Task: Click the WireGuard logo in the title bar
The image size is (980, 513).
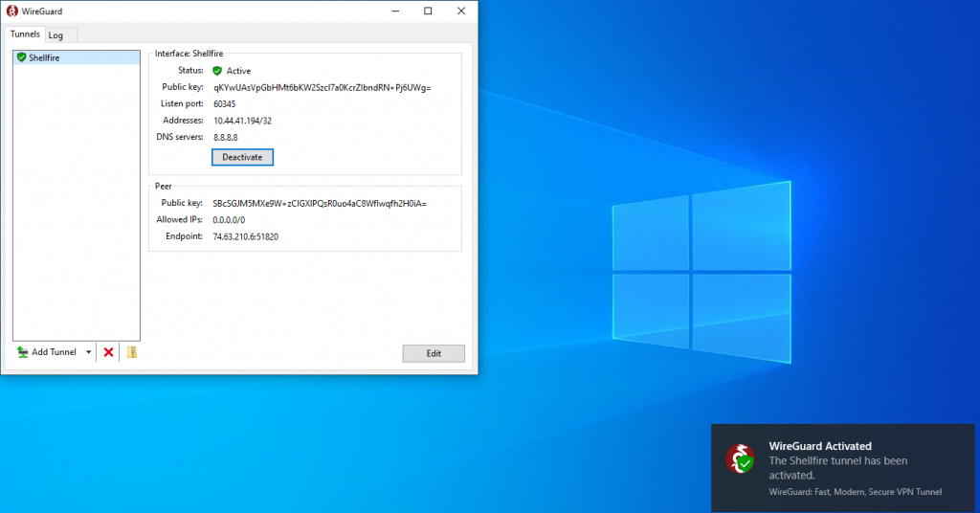Action: pos(11,11)
